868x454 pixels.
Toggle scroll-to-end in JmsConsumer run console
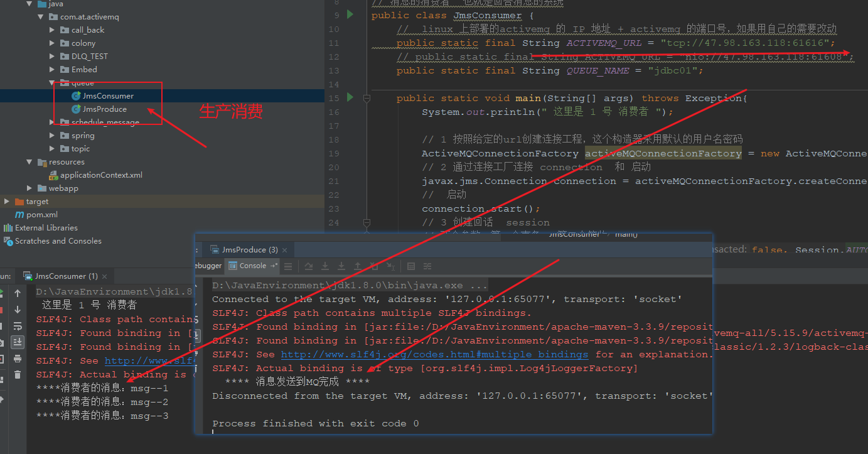[18, 342]
